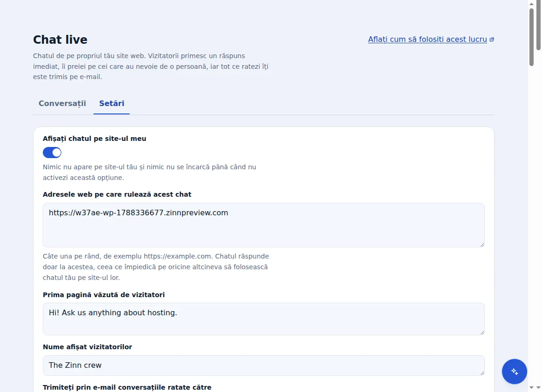542x392 pixels.
Task: Focus the web addresses textarea with the zinnpreview URL
Action: tap(264, 225)
